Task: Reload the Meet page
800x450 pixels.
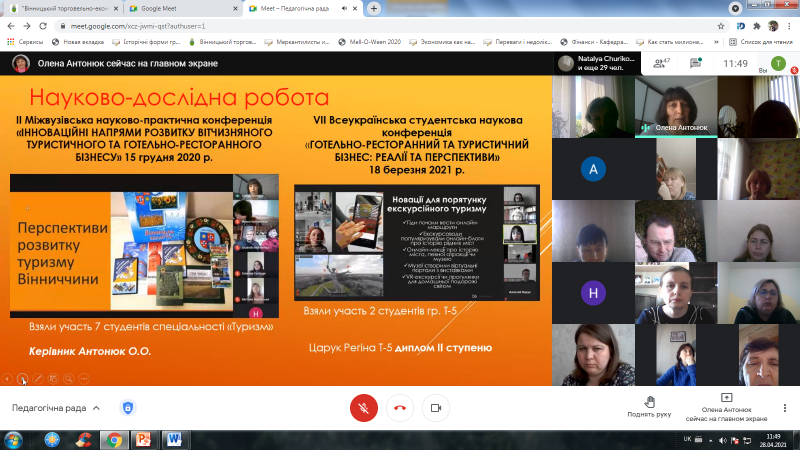Action: 43,26
